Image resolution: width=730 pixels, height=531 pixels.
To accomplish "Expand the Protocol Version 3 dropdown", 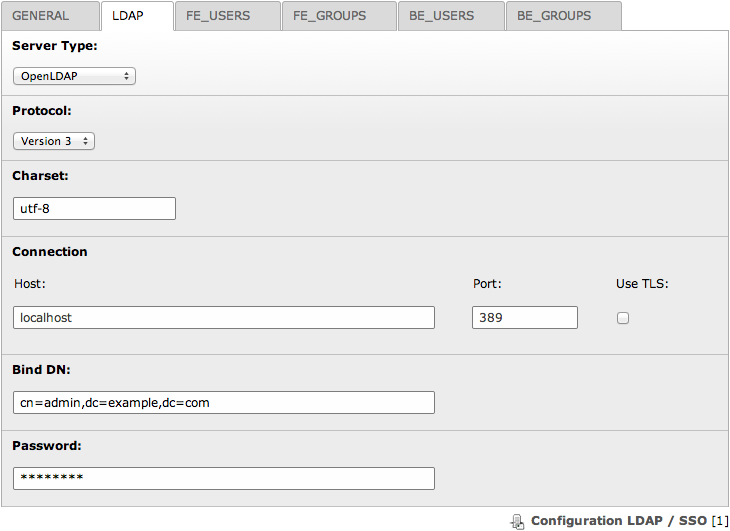I will pyautogui.click(x=54, y=141).
